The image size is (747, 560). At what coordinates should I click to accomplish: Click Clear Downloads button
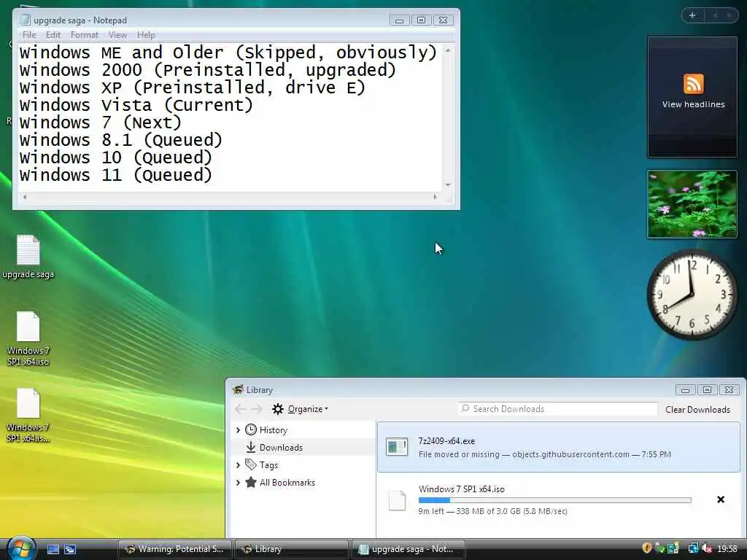697,410
